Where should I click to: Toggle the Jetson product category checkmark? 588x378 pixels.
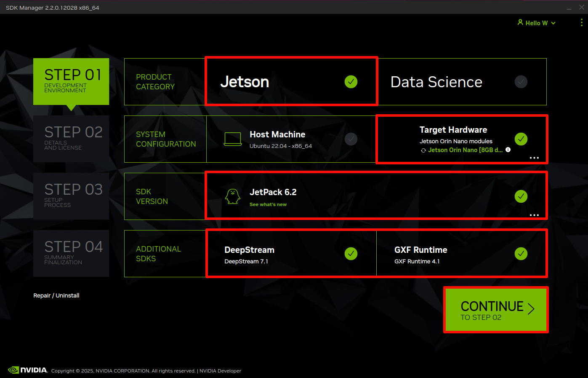351,82
